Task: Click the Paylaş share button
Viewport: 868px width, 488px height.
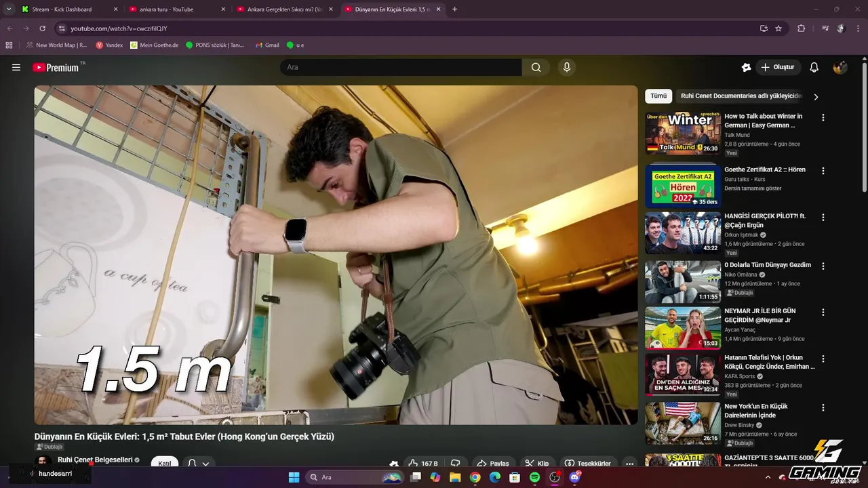Action: pyautogui.click(x=493, y=463)
